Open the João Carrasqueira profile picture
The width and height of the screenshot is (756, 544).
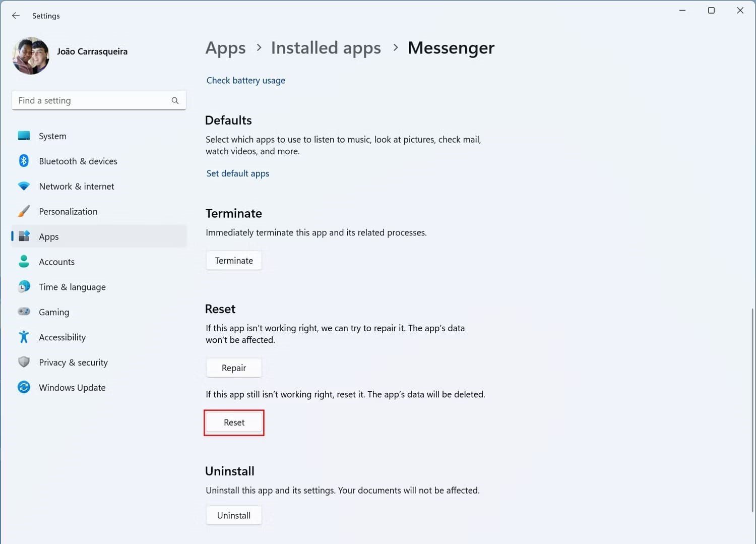[31, 55]
